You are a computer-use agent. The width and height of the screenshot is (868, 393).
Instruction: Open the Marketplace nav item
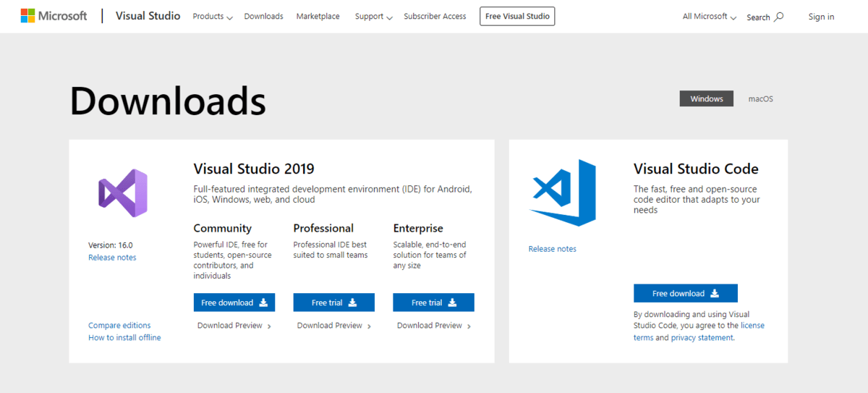point(318,17)
